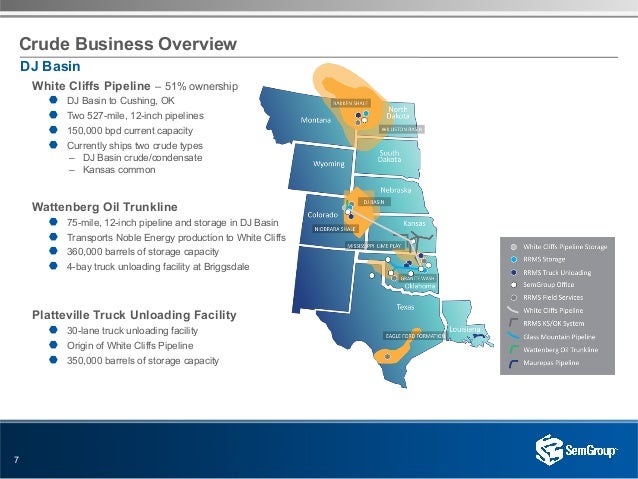The height and width of the screenshot is (479, 638).
Task: Click the 'Platteville Truck Unloading Facility' heading
Action: tap(134, 315)
